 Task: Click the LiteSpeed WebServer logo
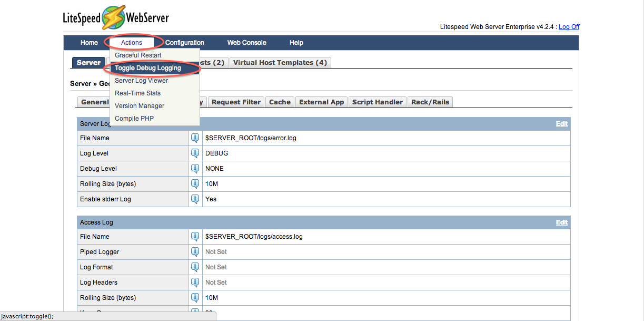(116, 17)
